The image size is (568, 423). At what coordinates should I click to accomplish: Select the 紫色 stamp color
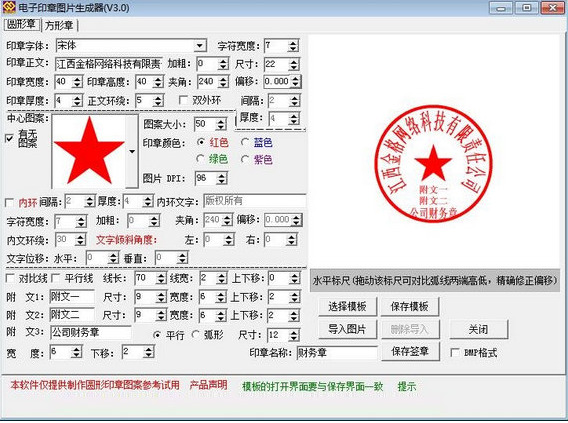[245, 159]
